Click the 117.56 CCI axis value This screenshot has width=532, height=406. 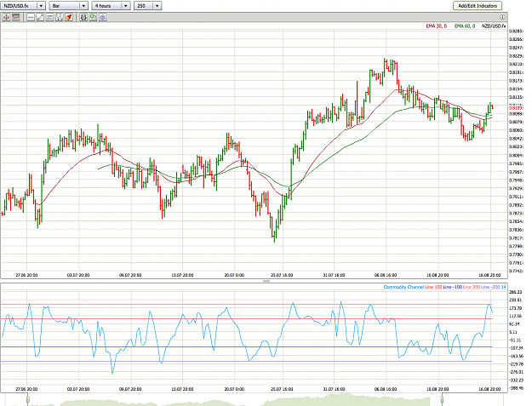click(516, 316)
